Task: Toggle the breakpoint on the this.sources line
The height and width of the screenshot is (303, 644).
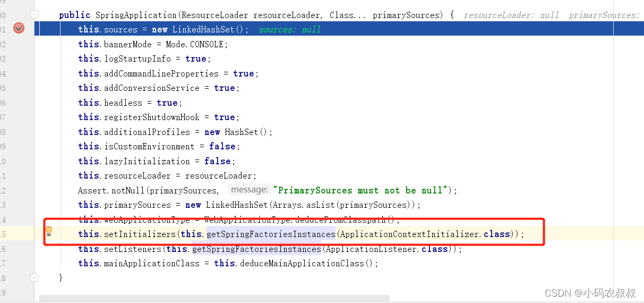Action: [19, 28]
